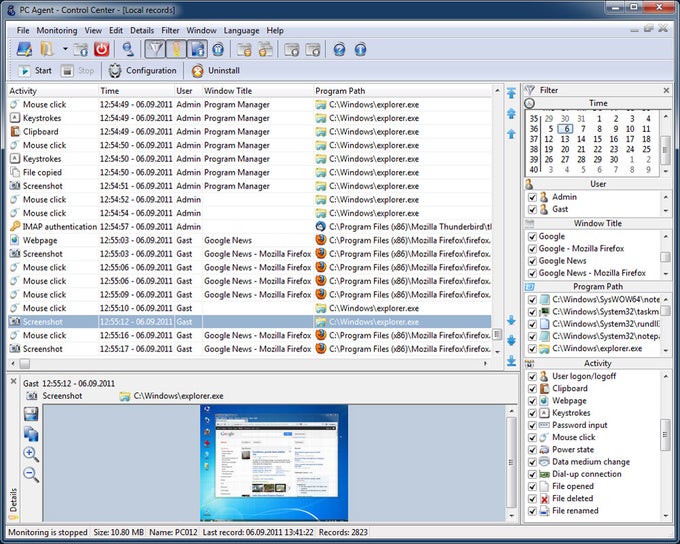Copy the screenshot using the copy icon
Screen dimensions: 680x544
point(31,434)
